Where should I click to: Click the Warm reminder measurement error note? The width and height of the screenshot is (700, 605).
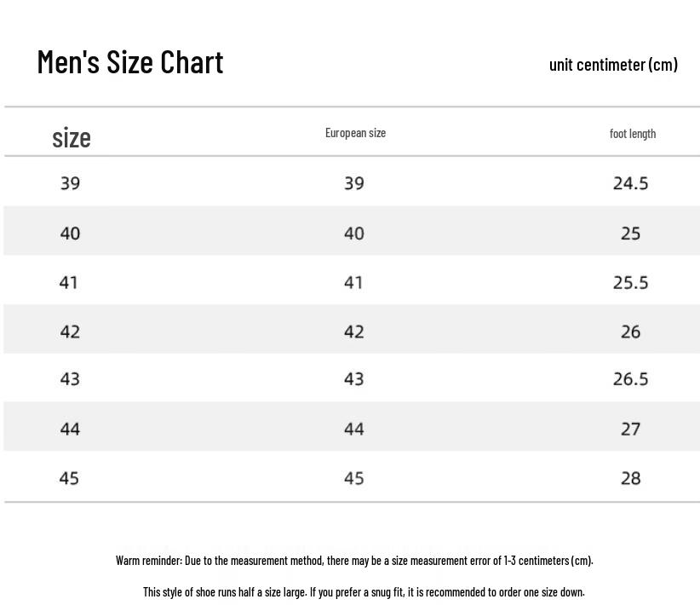point(354,561)
